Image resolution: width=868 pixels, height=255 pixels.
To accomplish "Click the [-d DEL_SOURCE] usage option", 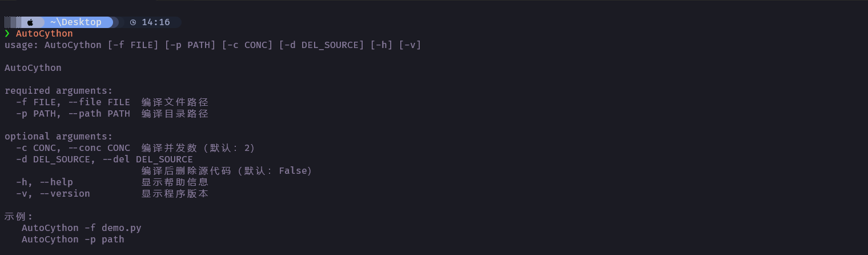I will pyautogui.click(x=322, y=45).
